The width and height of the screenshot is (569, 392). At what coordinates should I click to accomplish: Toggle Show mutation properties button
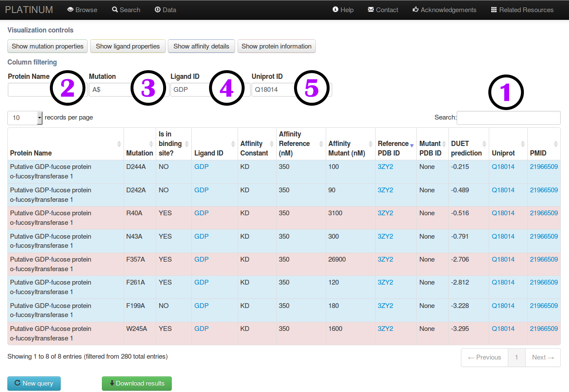tap(48, 46)
